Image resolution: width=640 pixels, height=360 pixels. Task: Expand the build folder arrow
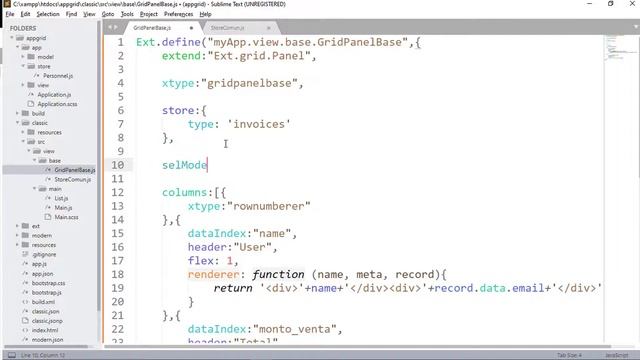[x=18, y=113]
